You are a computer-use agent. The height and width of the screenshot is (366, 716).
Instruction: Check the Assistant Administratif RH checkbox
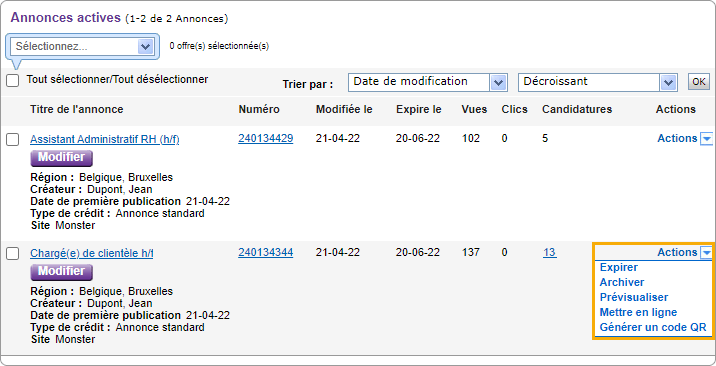click(x=12, y=140)
